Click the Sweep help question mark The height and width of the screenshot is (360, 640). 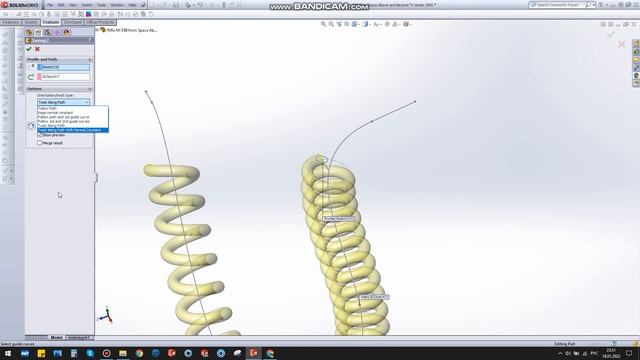[x=90, y=40]
